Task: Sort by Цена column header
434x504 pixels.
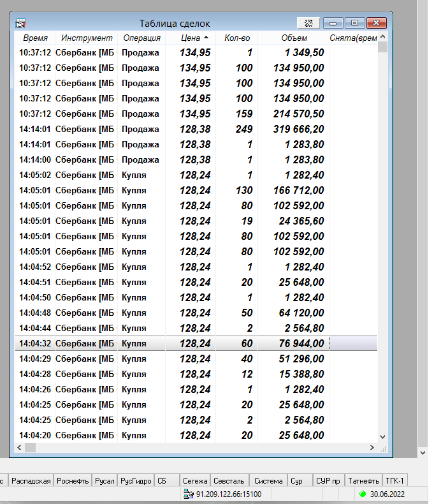Action: (191, 38)
